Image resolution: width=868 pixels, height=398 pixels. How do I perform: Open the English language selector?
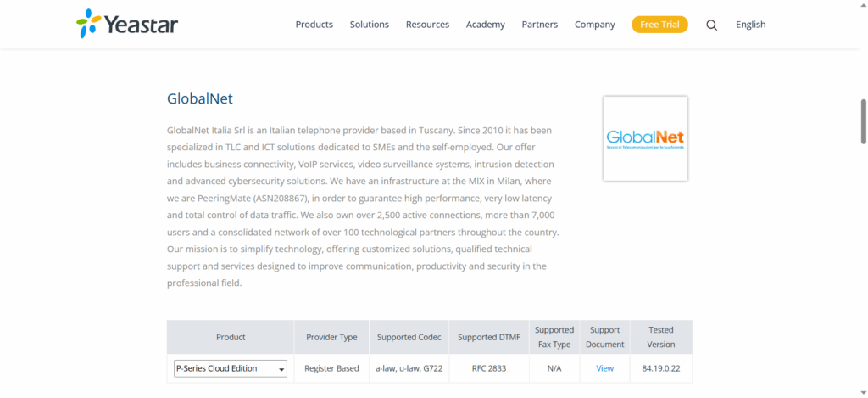751,25
